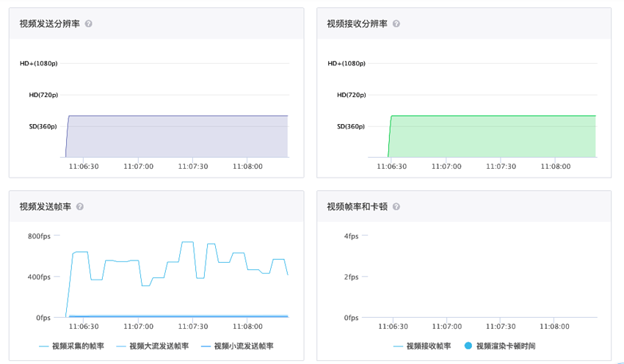Screen dimensions: 624x364
Task: Click the 视频发送分辨率 panel title
Action: click(x=50, y=24)
